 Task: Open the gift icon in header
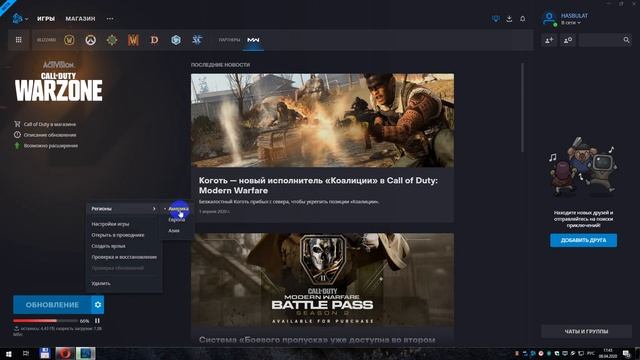click(x=496, y=19)
